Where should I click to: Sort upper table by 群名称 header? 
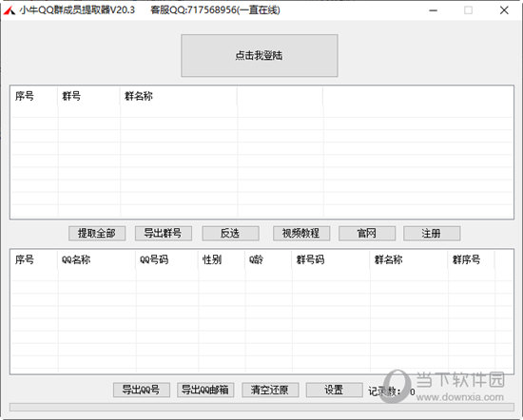click(x=179, y=96)
